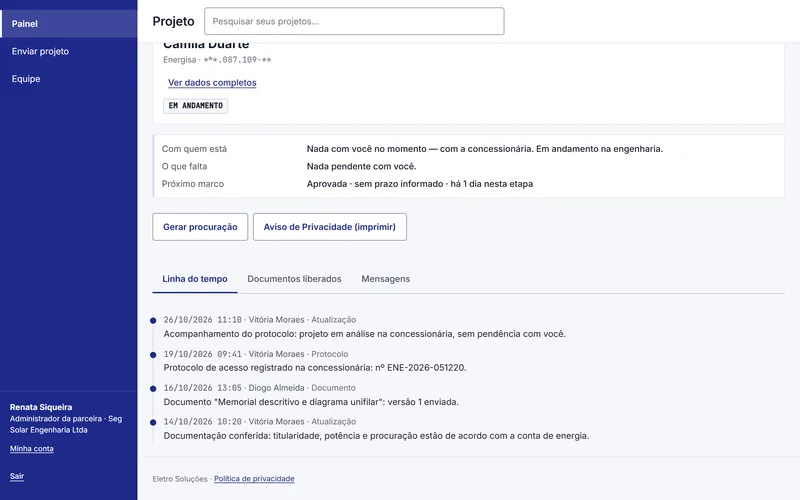Switch to the Documentos liberados tab
This screenshot has width=800, height=500.
point(294,279)
